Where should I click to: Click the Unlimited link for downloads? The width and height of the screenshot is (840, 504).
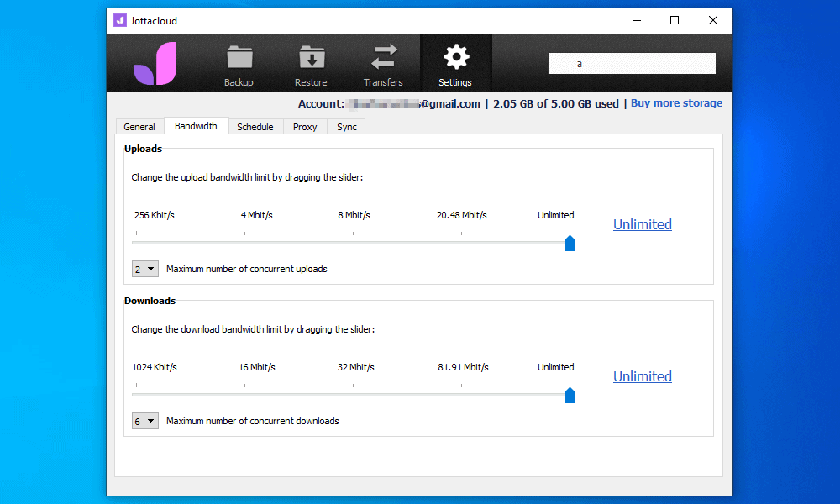(x=642, y=376)
